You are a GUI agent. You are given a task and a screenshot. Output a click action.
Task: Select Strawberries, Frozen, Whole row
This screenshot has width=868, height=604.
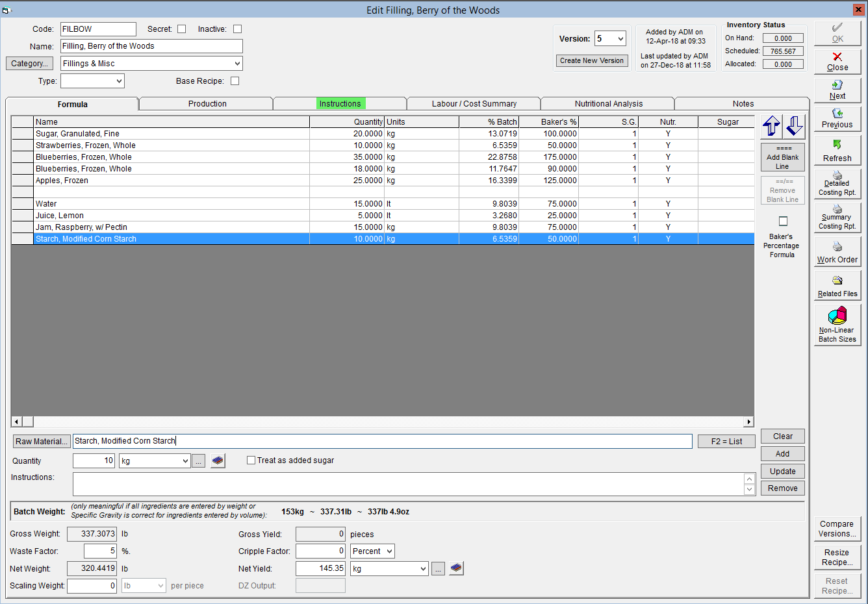[x=383, y=145]
